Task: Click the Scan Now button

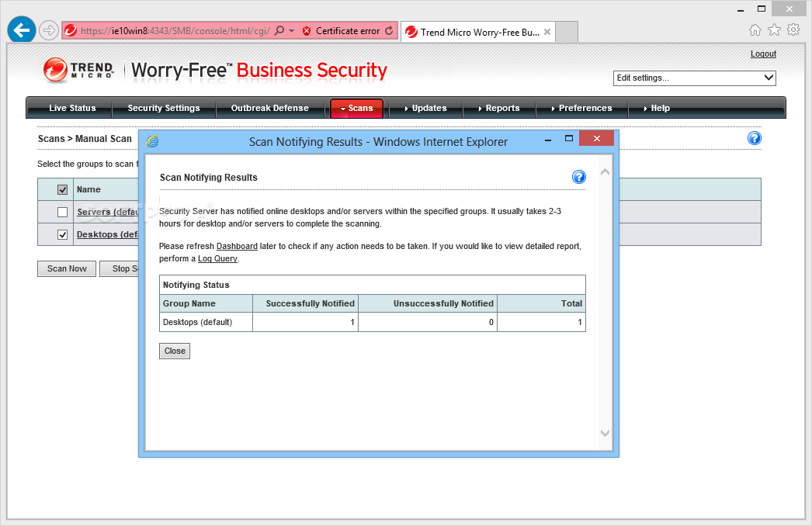Action: coord(67,268)
